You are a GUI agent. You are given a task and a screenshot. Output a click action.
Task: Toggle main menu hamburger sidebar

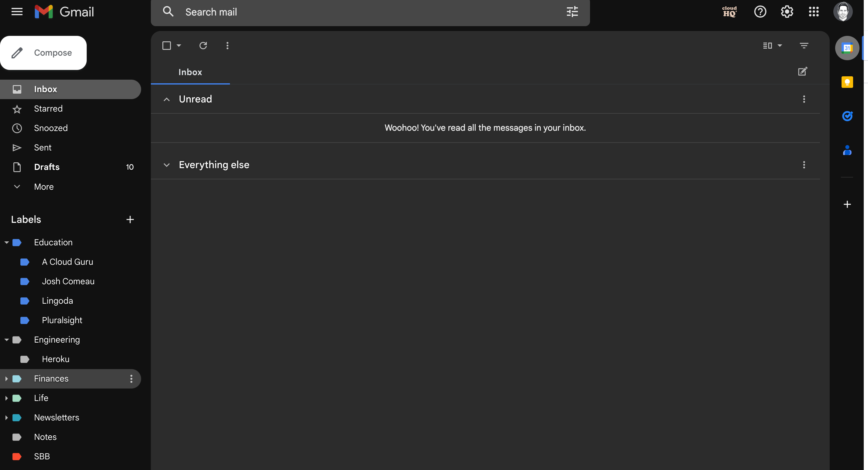click(x=17, y=12)
